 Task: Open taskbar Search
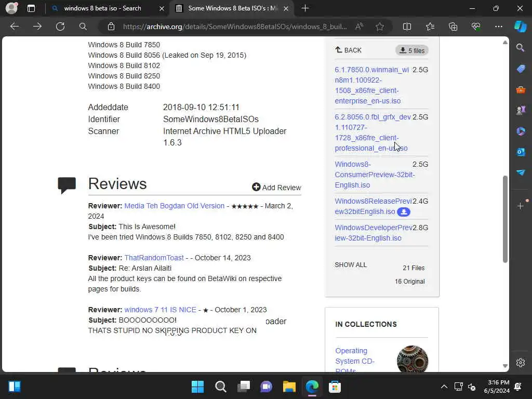point(220,387)
